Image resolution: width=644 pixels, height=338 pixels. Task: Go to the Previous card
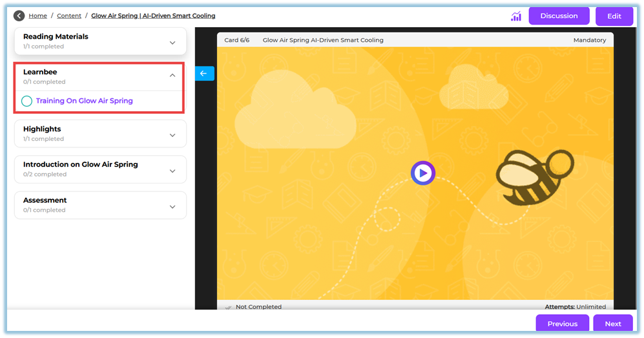pyautogui.click(x=562, y=324)
